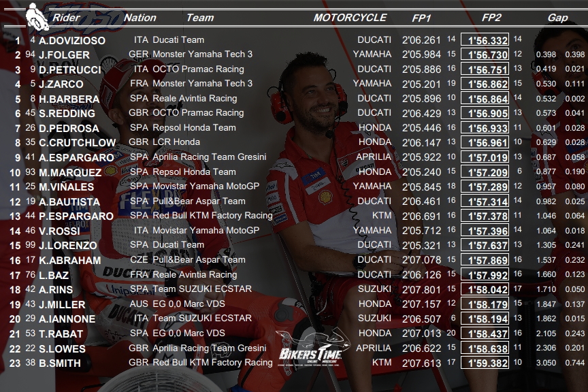Viewport: 588px width, 392px height.
Task: Click the Nation column header
Action: click(x=140, y=18)
